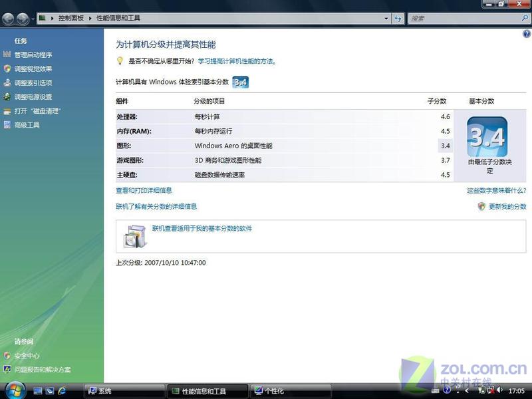Click the icon beside 高级工具
The height and width of the screenshot is (399, 532).
pos(7,125)
